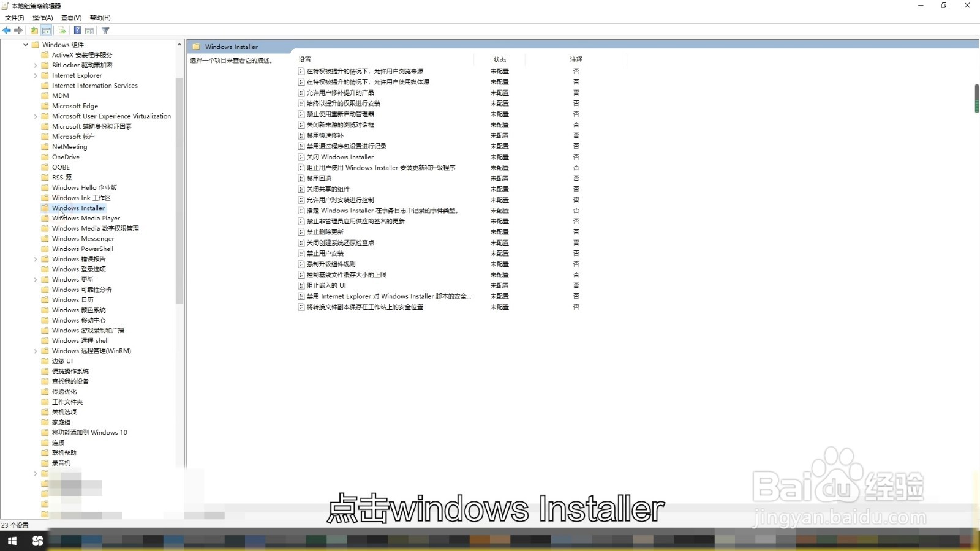Click the Sogou taskbar icon beside Start

tap(37, 541)
